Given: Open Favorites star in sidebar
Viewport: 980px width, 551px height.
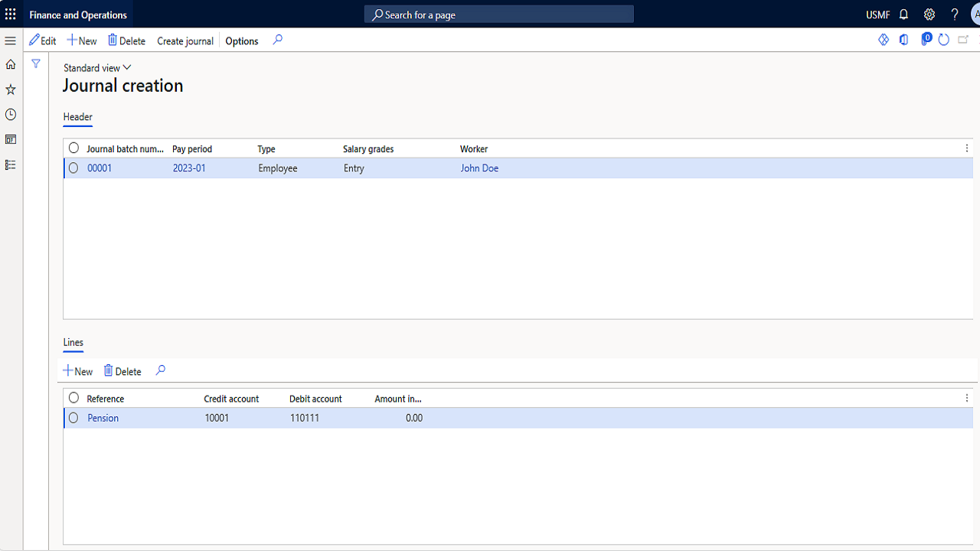Looking at the screenshot, I should point(11,90).
